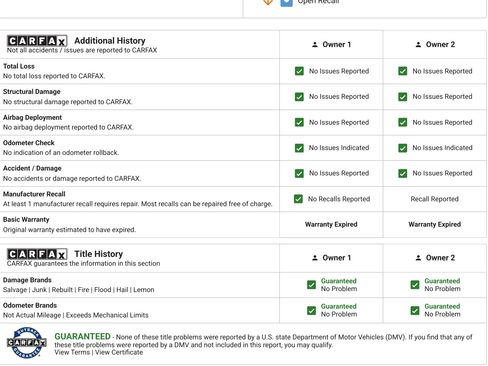Click 'Warranty Expired' under Owner 2
This screenshot has width=488, height=366.
pos(435,224)
